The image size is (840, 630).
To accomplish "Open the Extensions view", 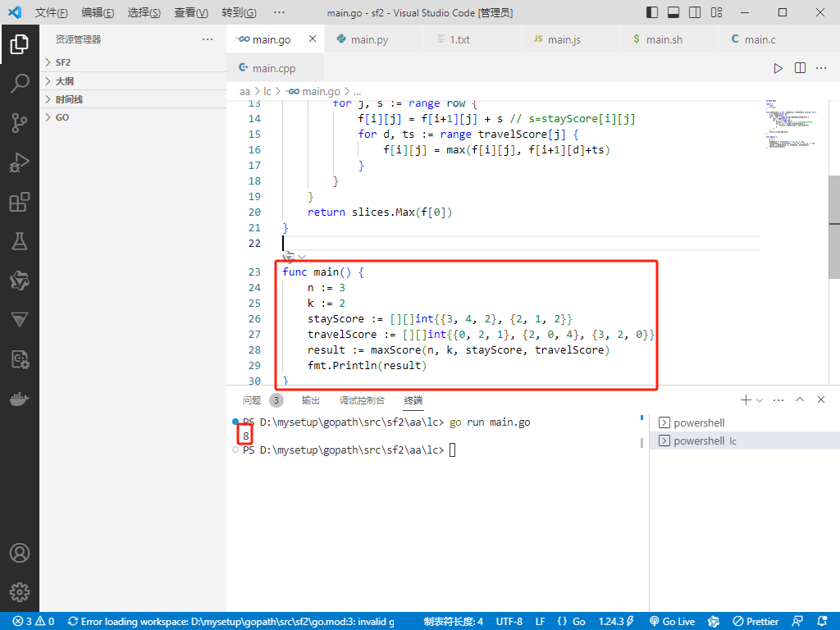I will coord(20,202).
